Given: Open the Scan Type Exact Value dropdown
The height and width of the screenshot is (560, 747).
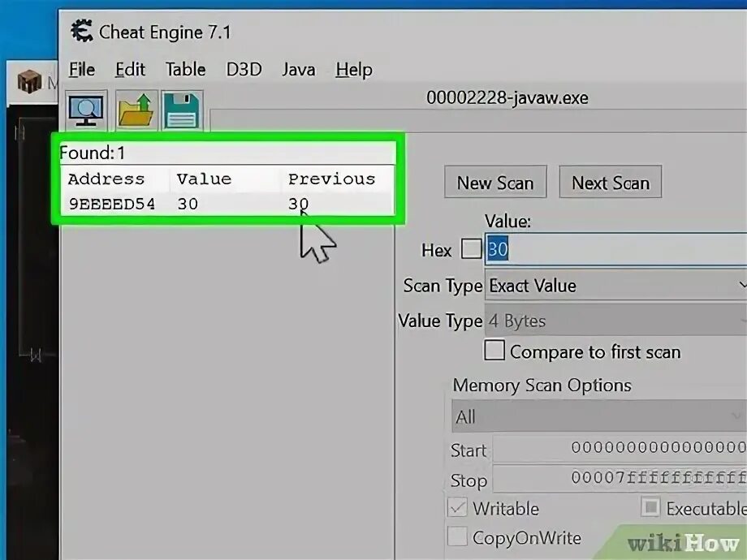Looking at the screenshot, I should (x=615, y=285).
